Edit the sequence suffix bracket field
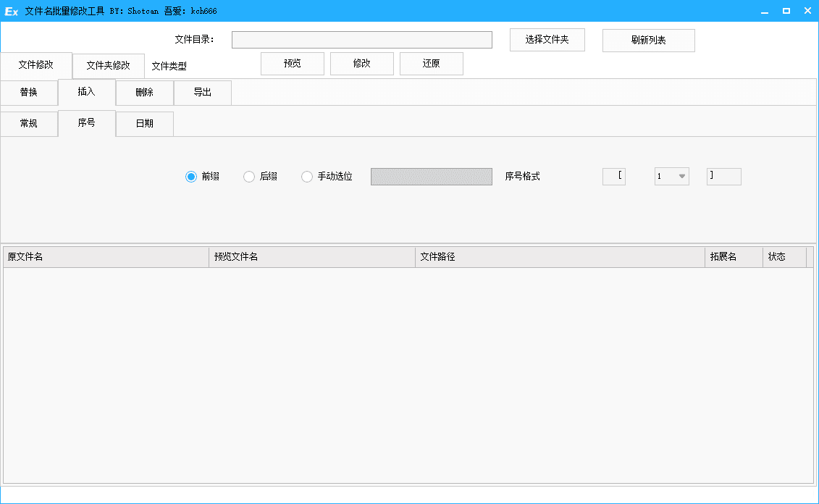 pos(724,177)
